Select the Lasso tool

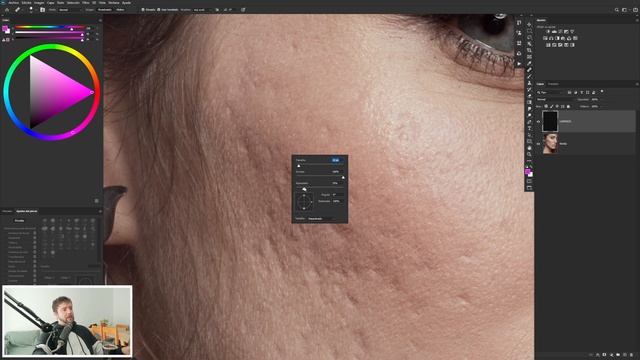[529, 37]
